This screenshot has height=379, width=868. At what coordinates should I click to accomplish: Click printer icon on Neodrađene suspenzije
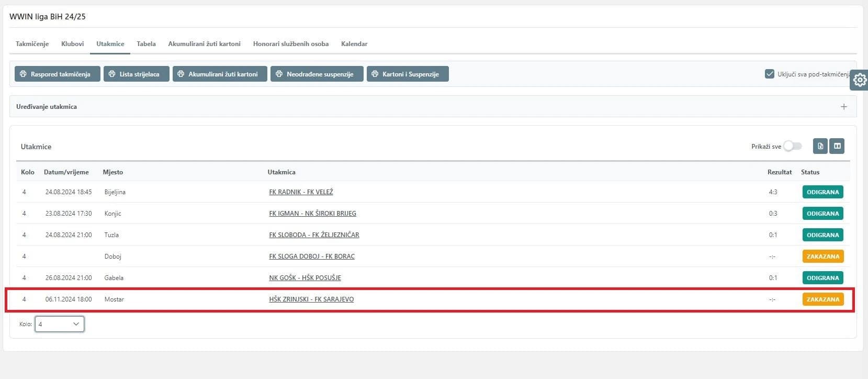coord(279,74)
